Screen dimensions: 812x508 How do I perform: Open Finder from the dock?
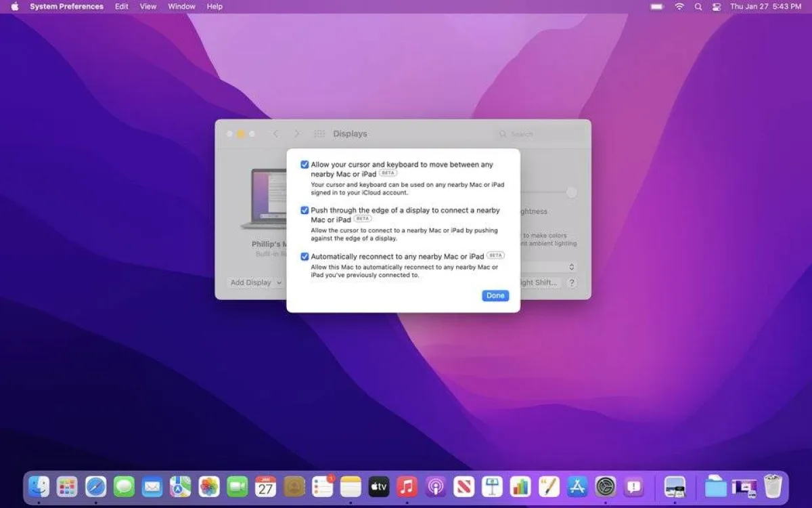pyautogui.click(x=39, y=486)
